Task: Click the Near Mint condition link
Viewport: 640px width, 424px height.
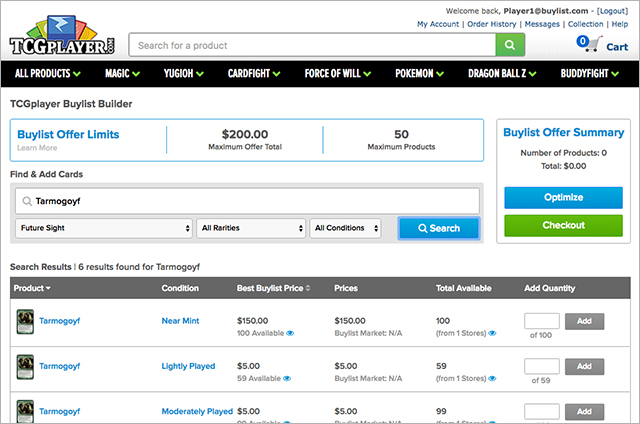Action: [180, 321]
